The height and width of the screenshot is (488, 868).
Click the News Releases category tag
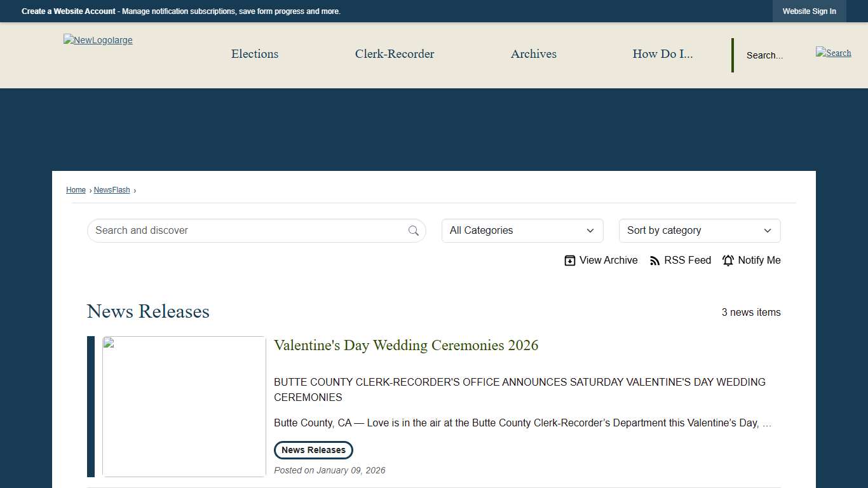pyautogui.click(x=313, y=450)
